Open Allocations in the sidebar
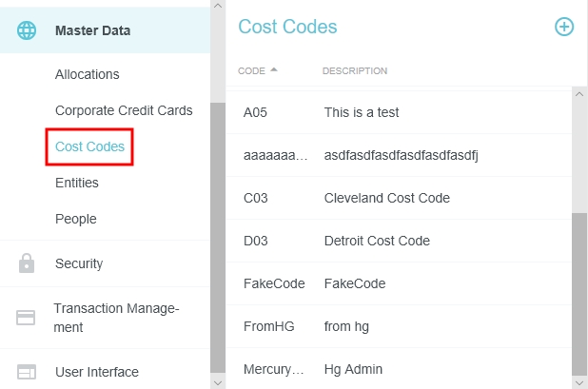Image resolution: width=588 pixels, height=389 pixels. pos(88,74)
